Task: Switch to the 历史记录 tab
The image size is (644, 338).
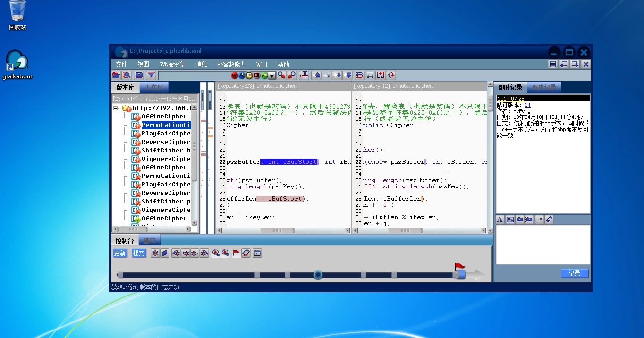Action: pyautogui.click(x=544, y=87)
